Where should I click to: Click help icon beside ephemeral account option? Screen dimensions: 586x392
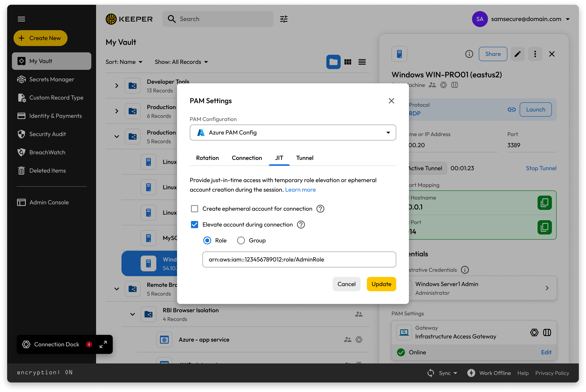(x=320, y=209)
